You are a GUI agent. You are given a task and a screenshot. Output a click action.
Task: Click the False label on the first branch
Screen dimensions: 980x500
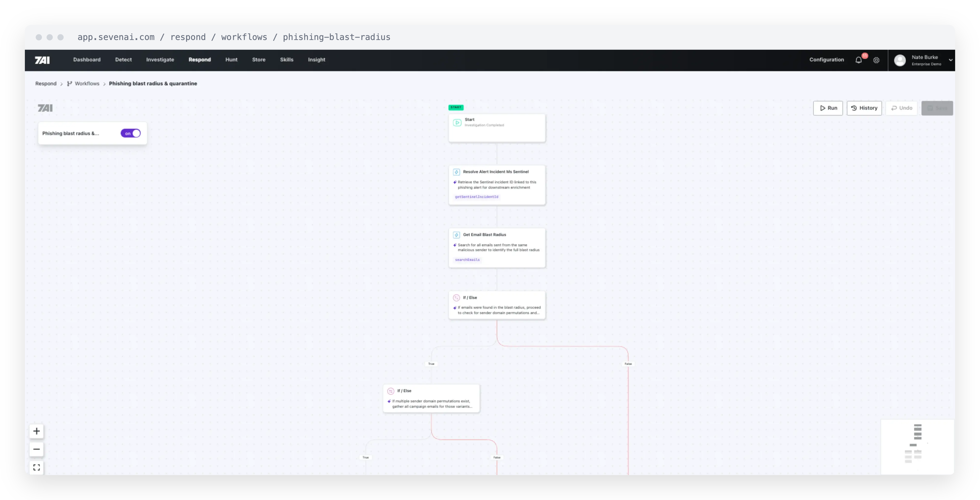(628, 364)
